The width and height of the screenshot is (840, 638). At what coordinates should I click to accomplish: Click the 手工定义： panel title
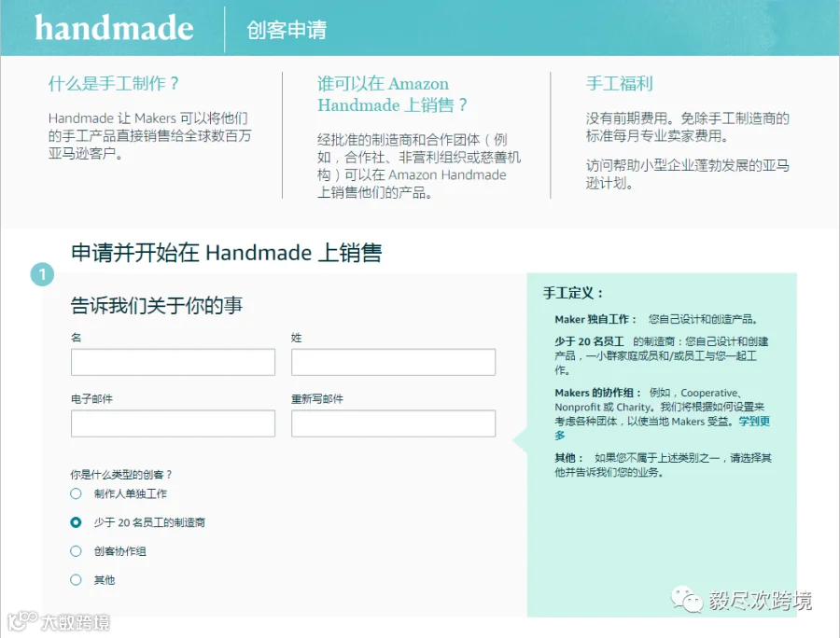pos(573,293)
